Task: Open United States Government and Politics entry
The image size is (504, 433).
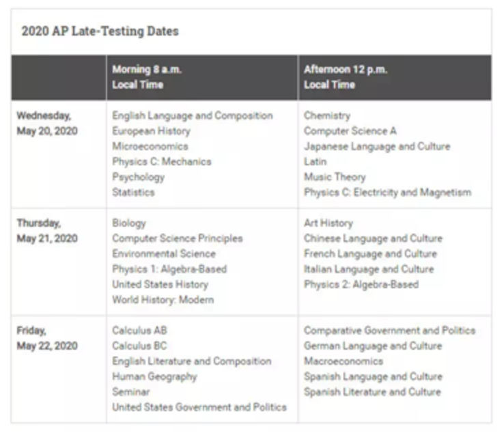Action: point(199,408)
